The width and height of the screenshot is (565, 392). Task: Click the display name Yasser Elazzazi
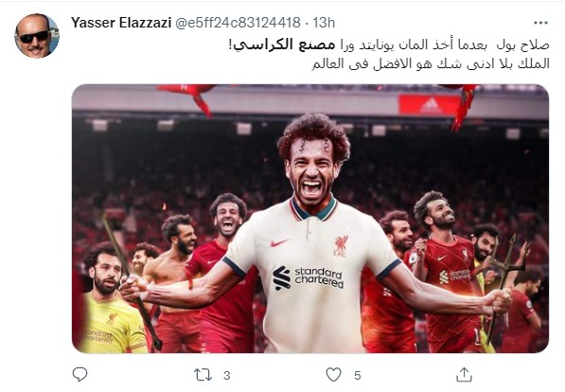(121, 23)
